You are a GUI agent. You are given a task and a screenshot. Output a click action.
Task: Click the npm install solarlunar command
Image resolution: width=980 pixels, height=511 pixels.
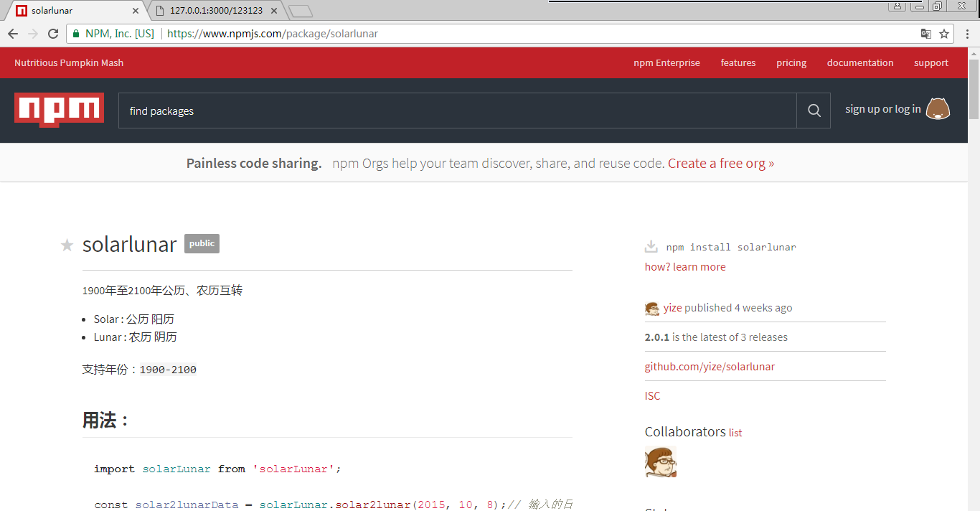731,247
